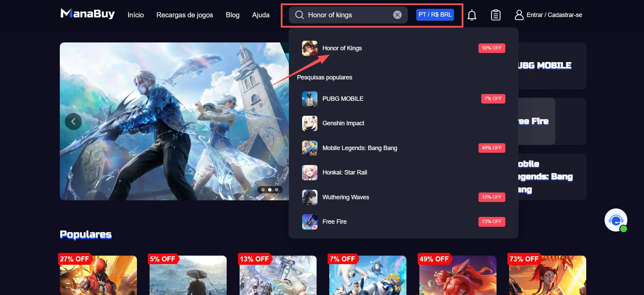Image resolution: width=644 pixels, height=295 pixels.
Task: Click the 10% OFF badge for Honor of Kings
Action: coord(492,48)
